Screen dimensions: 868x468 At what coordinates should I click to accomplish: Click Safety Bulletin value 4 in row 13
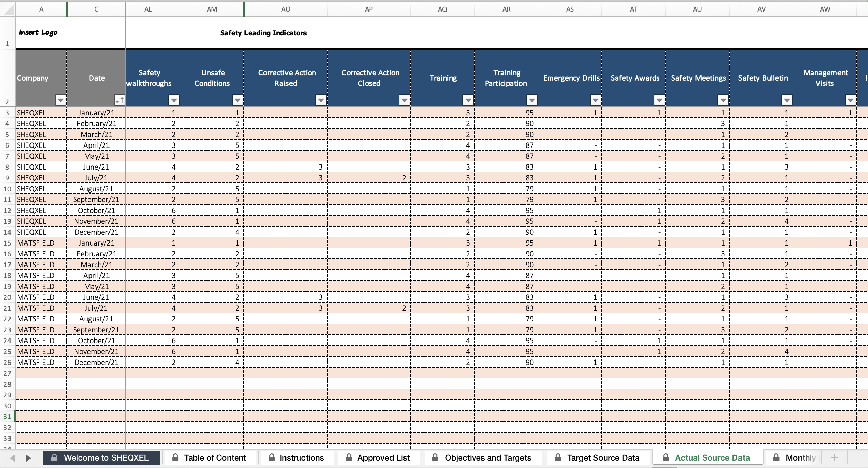click(x=761, y=221)
